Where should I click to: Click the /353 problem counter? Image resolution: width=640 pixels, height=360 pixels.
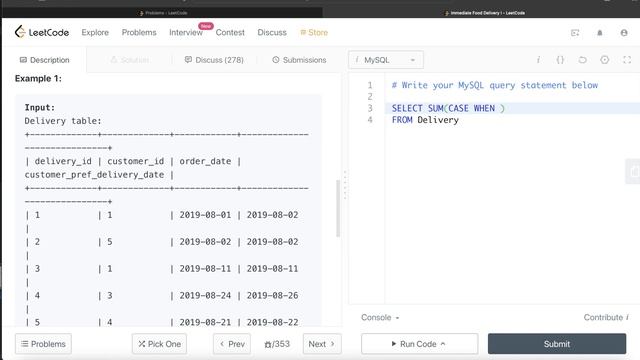click(277, 344)
